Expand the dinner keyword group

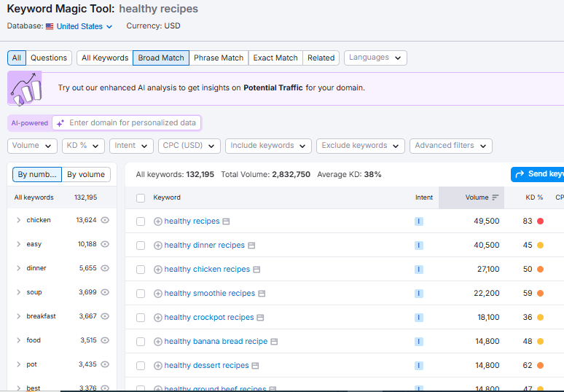point(18,268)
